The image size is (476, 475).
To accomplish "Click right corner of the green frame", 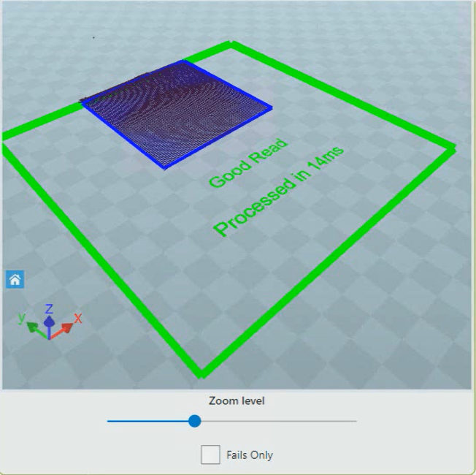I will [450, 148].
